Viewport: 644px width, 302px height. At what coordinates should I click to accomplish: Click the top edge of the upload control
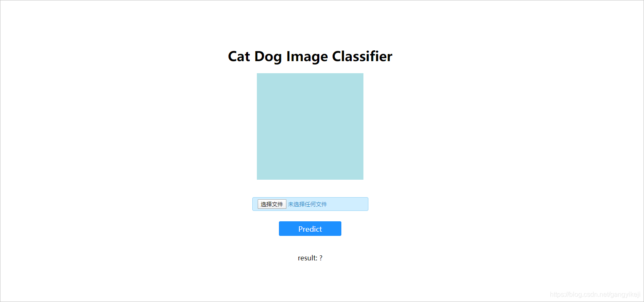(x=310, y=198)
